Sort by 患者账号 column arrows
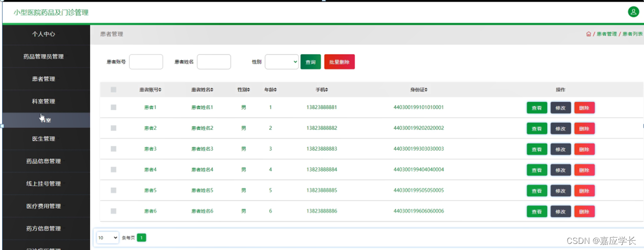The height and width of the screenshot is (250, 644). coord(160,90)
